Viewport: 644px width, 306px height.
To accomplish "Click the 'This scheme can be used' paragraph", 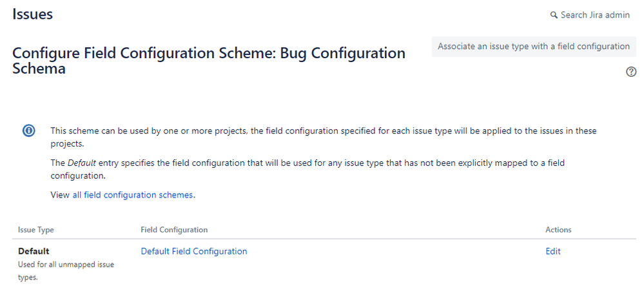I will (323, 138).
